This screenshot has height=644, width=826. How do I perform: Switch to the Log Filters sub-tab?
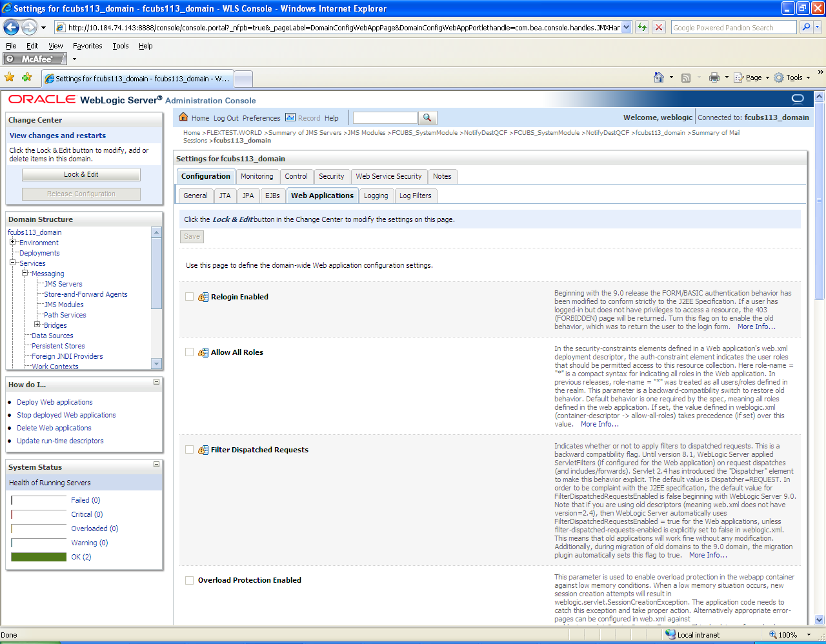(415, 196)
